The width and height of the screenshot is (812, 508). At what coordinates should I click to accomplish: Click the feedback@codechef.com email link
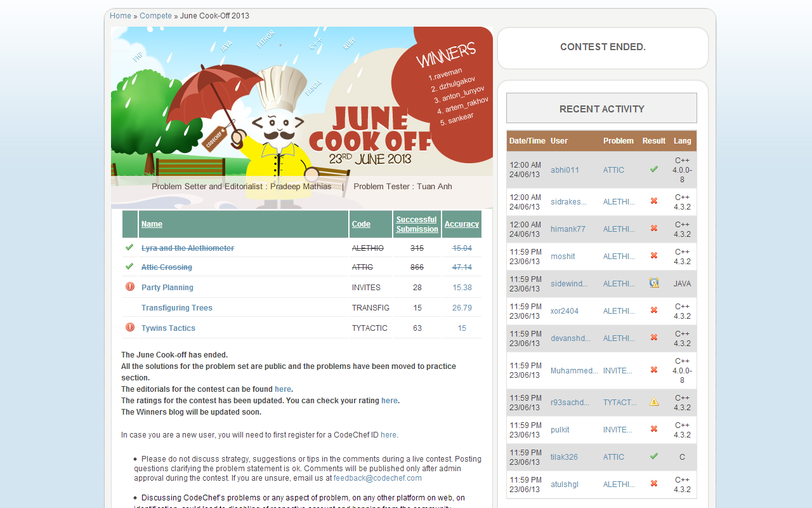coord(377,478)
